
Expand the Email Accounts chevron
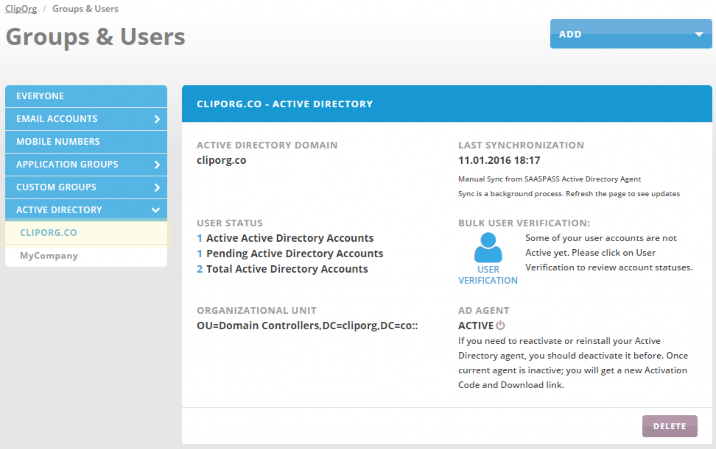(156, 119)
